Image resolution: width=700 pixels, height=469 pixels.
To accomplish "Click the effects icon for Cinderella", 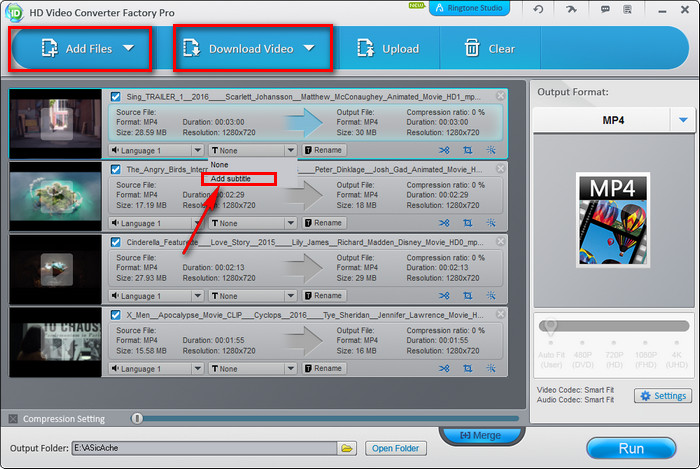I will point(491,296).
